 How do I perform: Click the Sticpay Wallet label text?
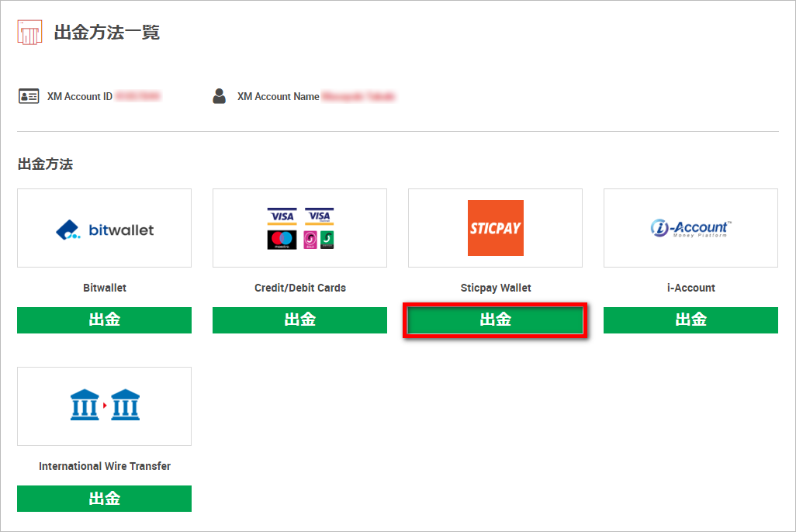point(496,288)
